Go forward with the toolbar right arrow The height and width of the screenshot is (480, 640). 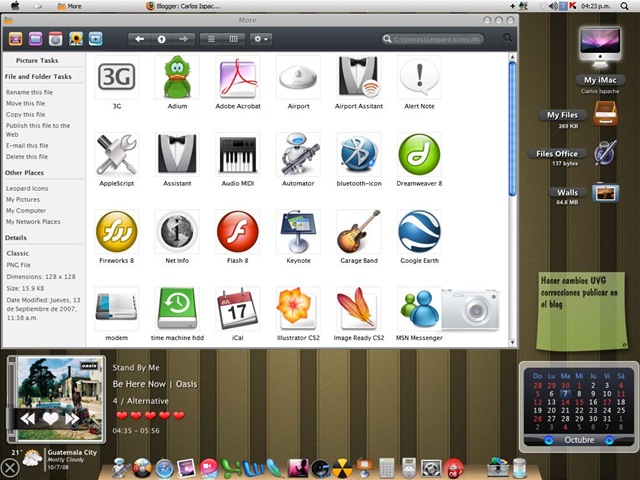point(184,39)
